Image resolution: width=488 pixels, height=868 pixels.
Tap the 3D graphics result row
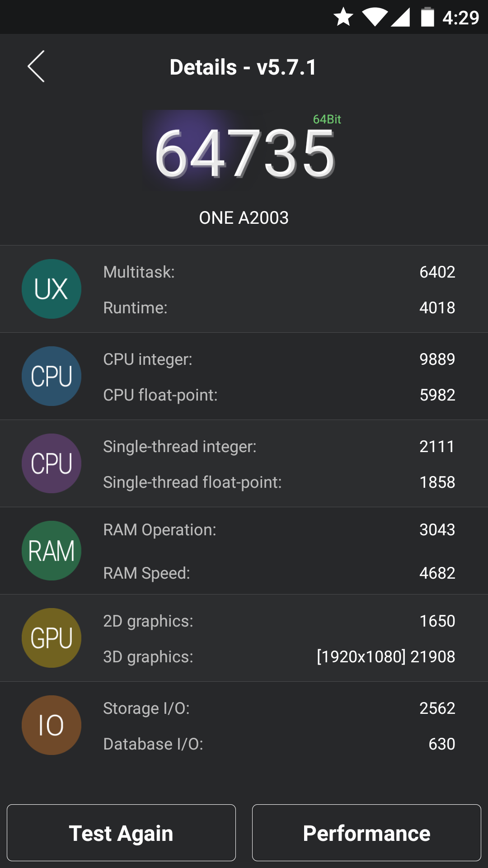click(x=279, y=657)
